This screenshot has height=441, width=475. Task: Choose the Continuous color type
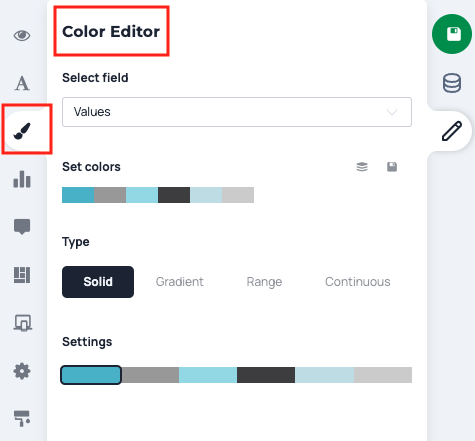coord(358,282)
